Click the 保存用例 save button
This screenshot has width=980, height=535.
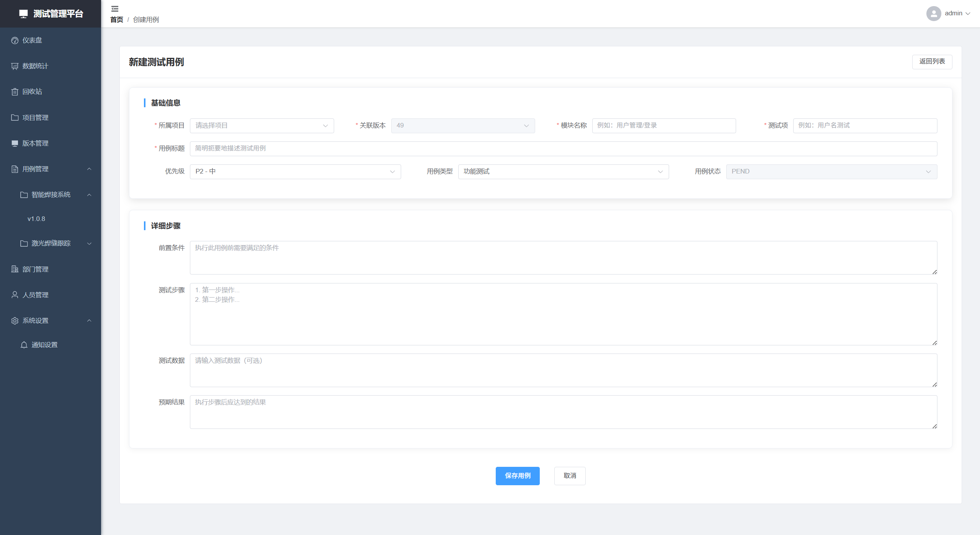517,476
